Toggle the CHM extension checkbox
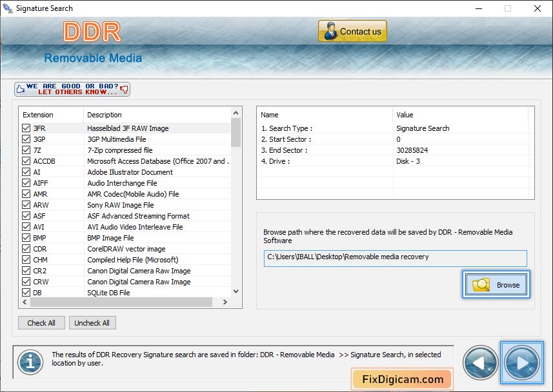 [26, 259]
